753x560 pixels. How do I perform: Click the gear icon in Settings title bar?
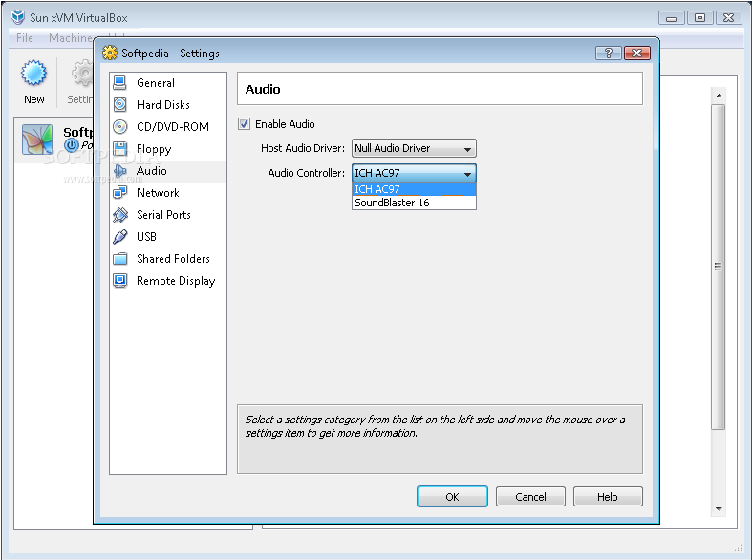coord(110,53)
